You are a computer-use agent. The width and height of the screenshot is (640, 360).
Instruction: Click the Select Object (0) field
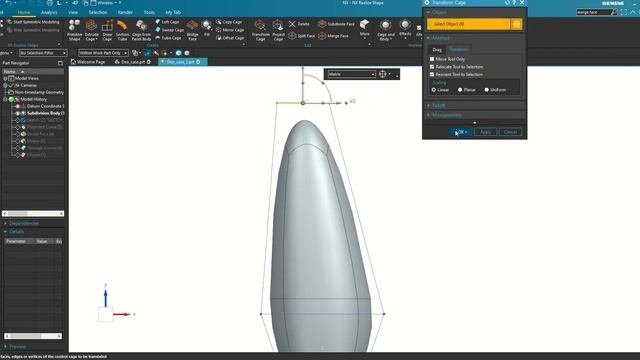coord(469,24)
